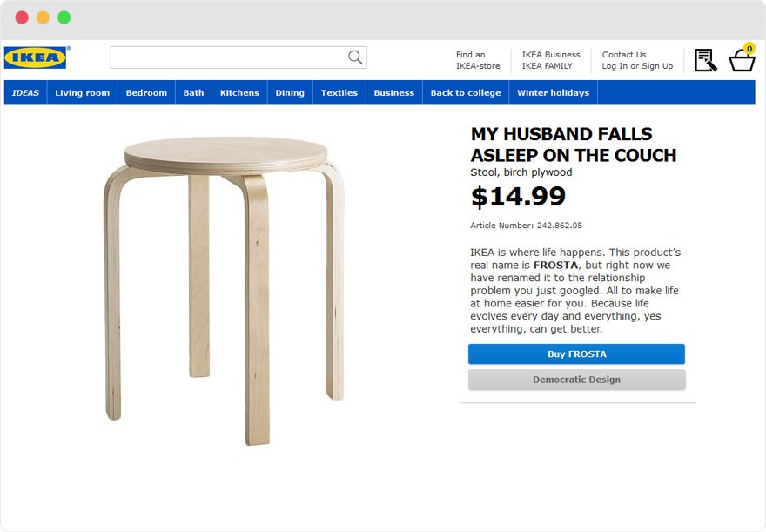766x532 pixels.
Task: Click the IKEA FAMILY link
Action: [548, 66]
